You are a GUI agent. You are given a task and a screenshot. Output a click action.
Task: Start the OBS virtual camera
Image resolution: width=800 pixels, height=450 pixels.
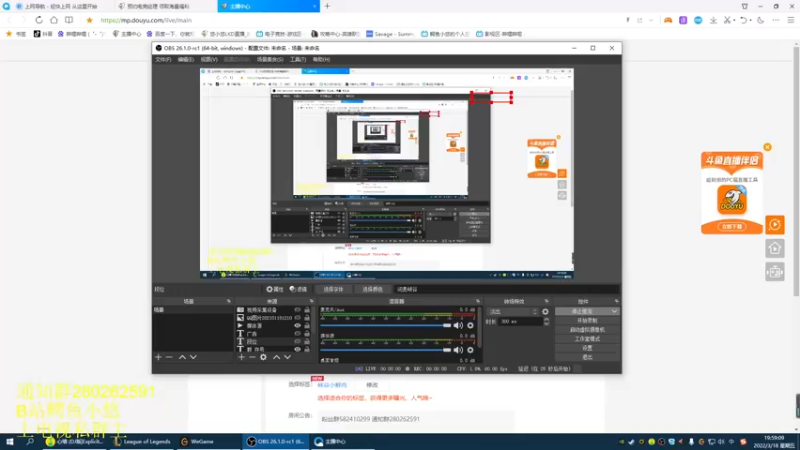pyautogui.click(x=587, y=330)
